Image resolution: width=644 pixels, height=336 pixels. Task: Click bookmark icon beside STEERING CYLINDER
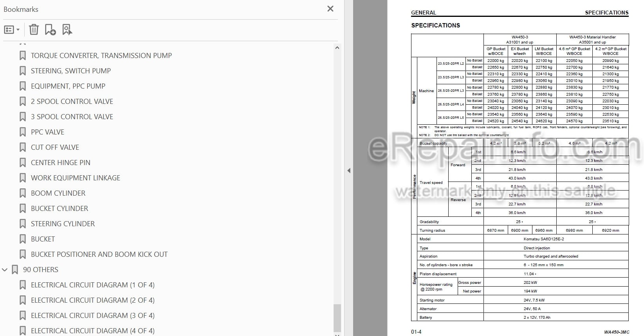[23, 224]
